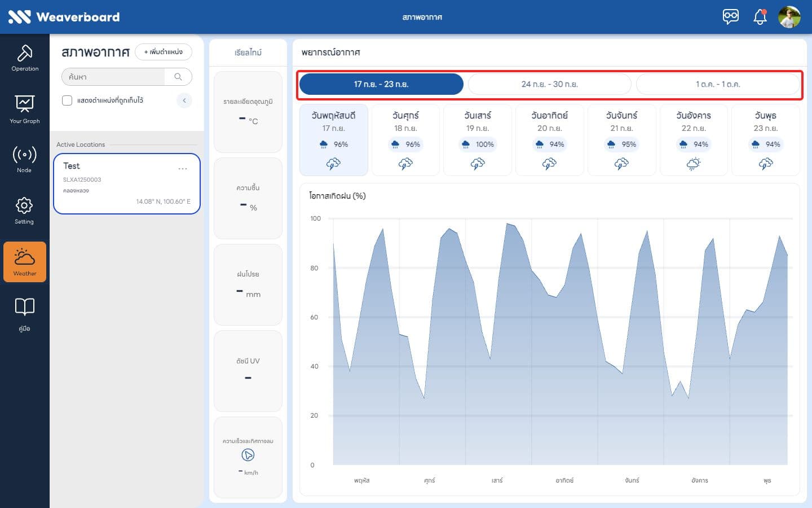Open the three-dot menu on Test location

(183, 169)
